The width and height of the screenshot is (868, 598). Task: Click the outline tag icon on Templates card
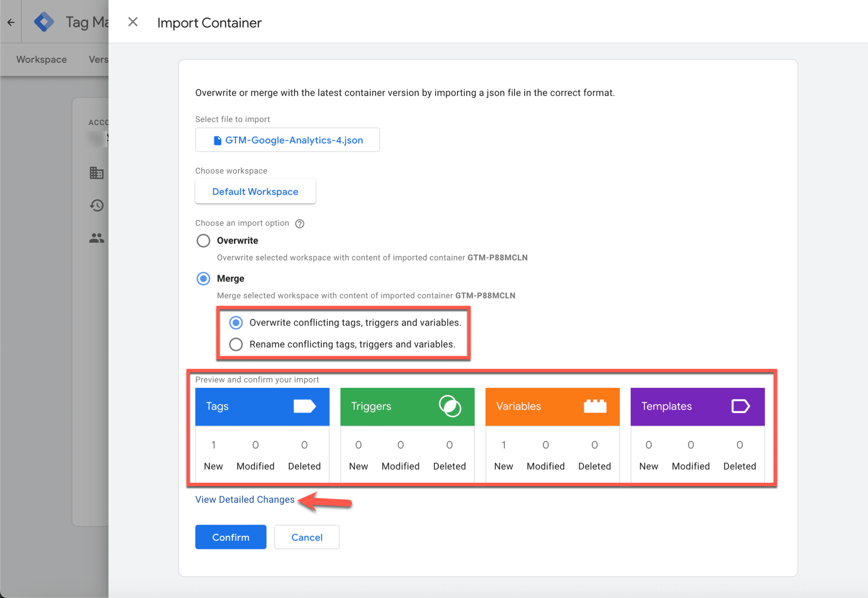740,406
